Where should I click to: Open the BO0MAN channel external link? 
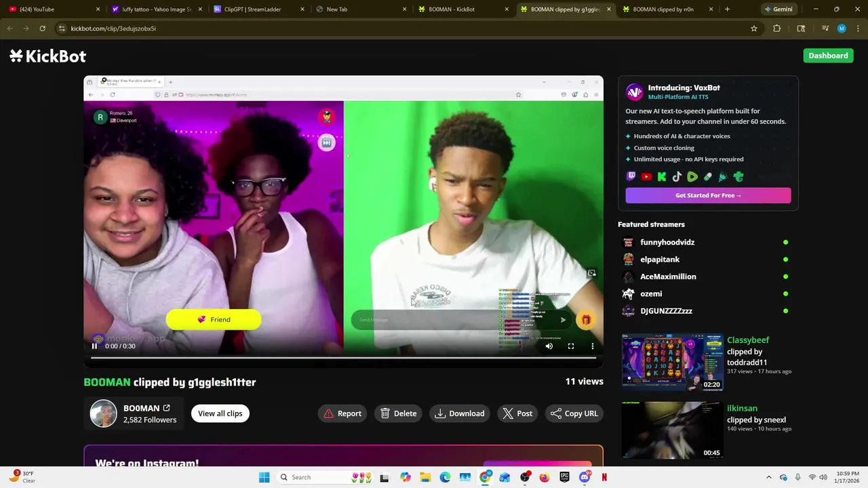(x=167, y=408)
